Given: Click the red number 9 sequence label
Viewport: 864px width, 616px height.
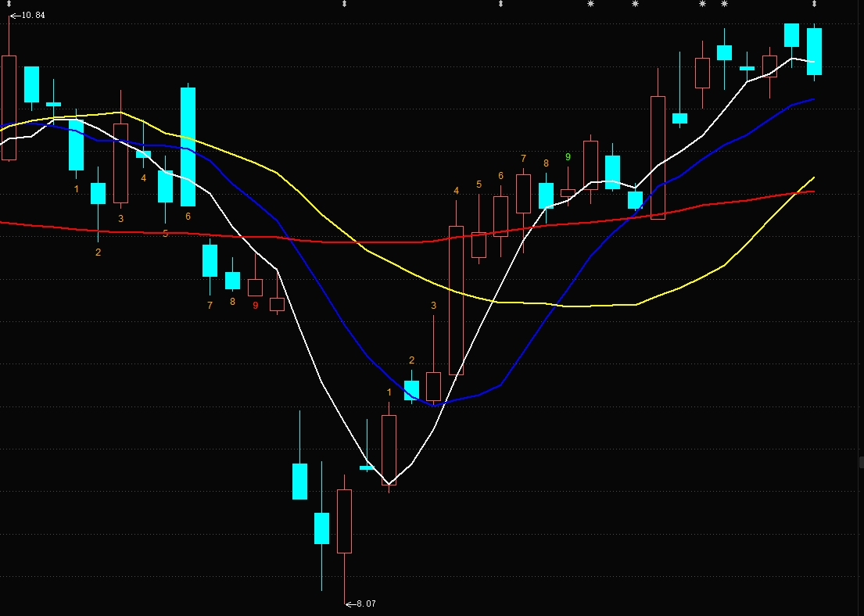Looking at the screenshot, I should [255, 305].
